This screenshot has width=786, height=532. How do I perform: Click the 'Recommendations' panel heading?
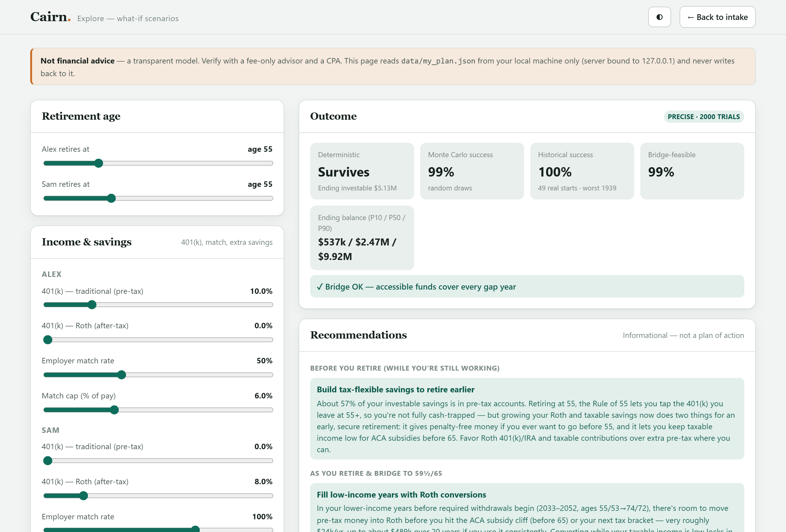click(x=359, y=335)
